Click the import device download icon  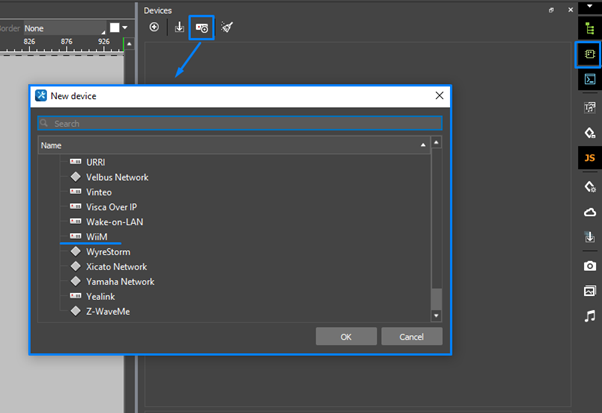[x=179, y=28]
